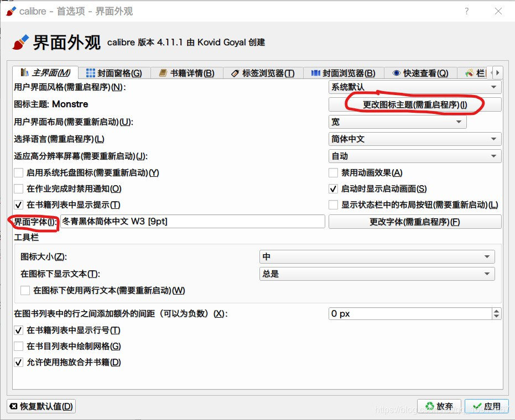515x420 pixels.
Task: Click the eye icon on 快速查看 tab
Action: pyautogui.click(x=397, y=73)
